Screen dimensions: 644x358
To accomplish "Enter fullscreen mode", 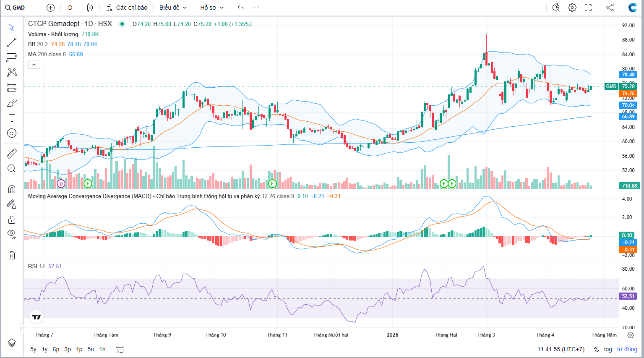I will [588, 8].
